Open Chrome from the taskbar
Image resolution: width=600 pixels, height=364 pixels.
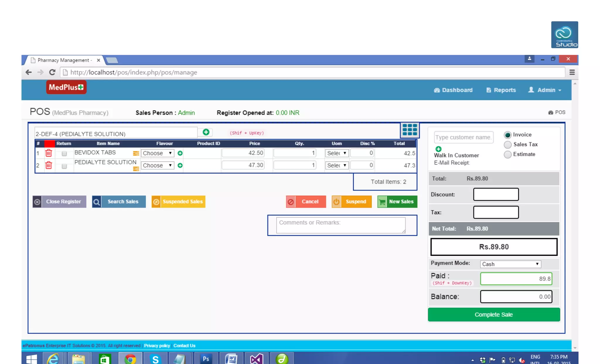[x=130, y=358]
